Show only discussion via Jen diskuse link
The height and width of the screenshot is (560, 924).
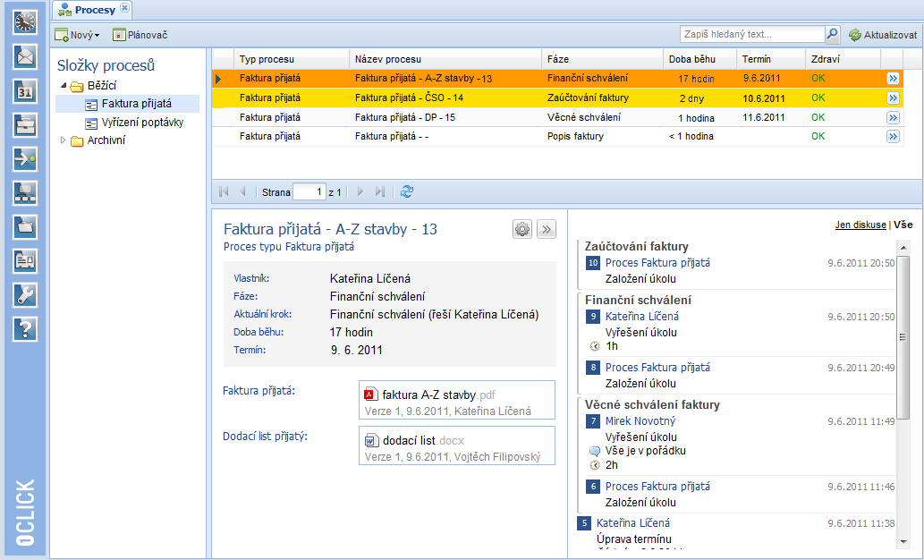(x=860, y=225)
